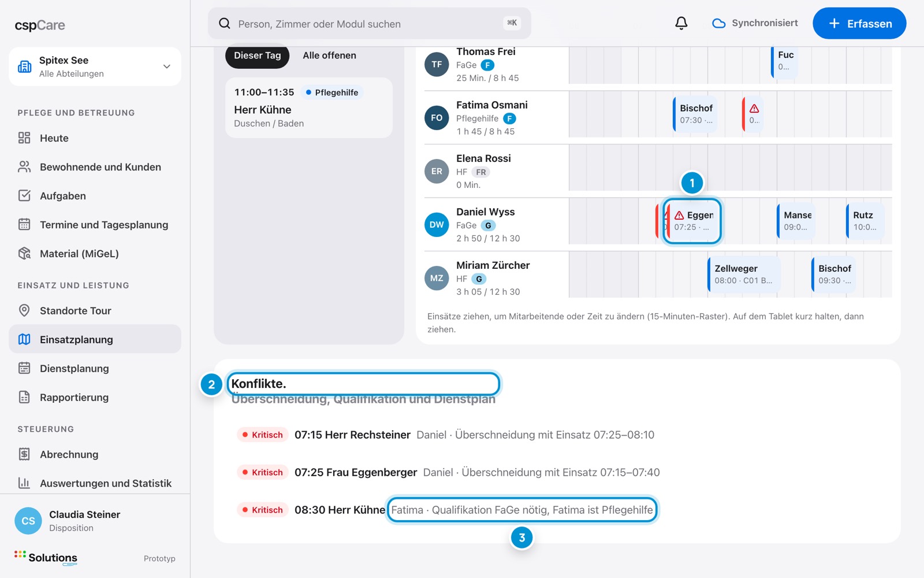Open Bewohnende und Kunden people icon
The image size is (924, 578).
coord(24,166)
